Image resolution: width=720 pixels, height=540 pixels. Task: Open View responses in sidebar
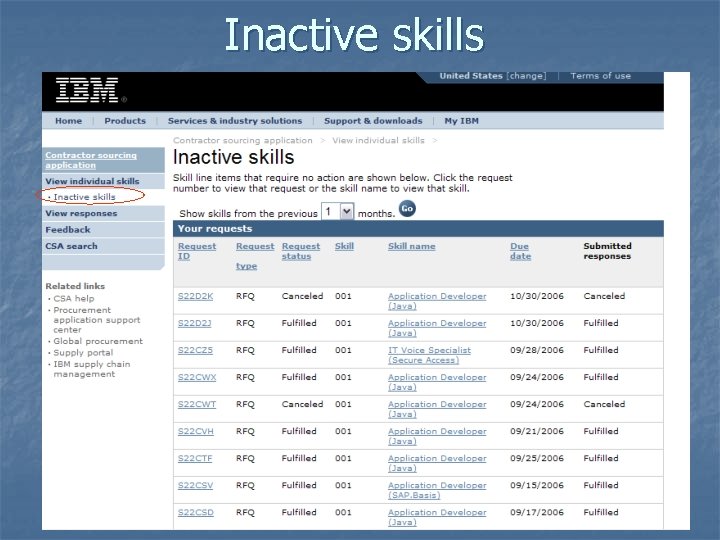point(81,213)
